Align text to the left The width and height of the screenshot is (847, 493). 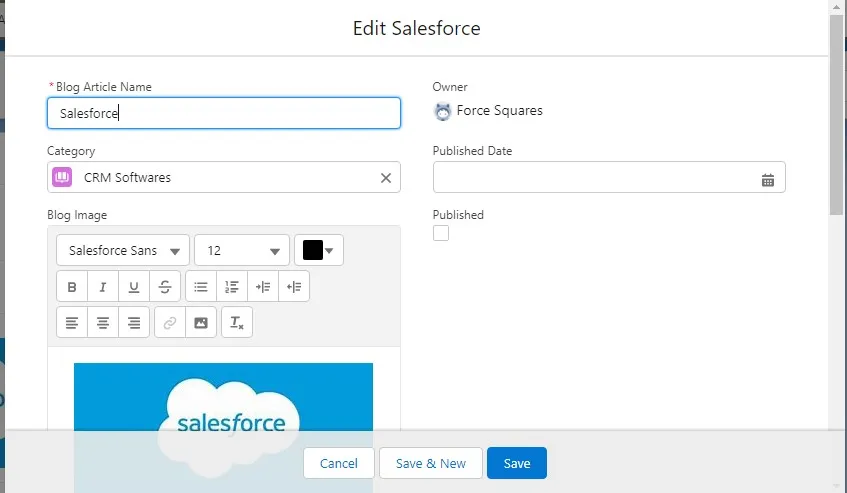pos(72,323)
